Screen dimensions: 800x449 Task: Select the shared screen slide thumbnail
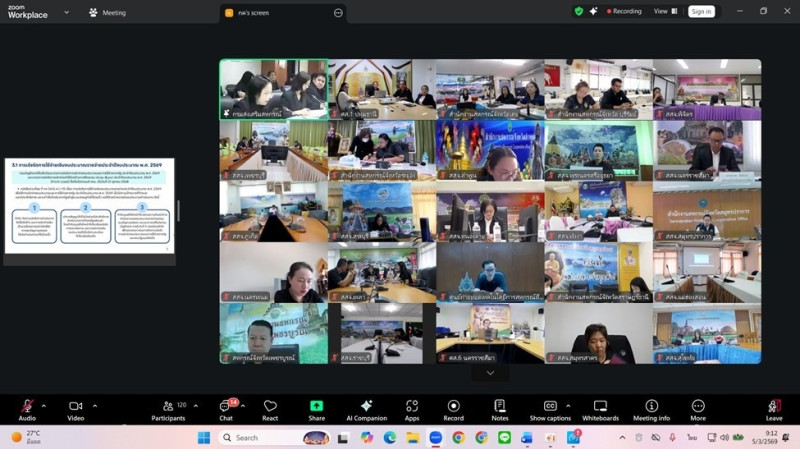[89, 205]
